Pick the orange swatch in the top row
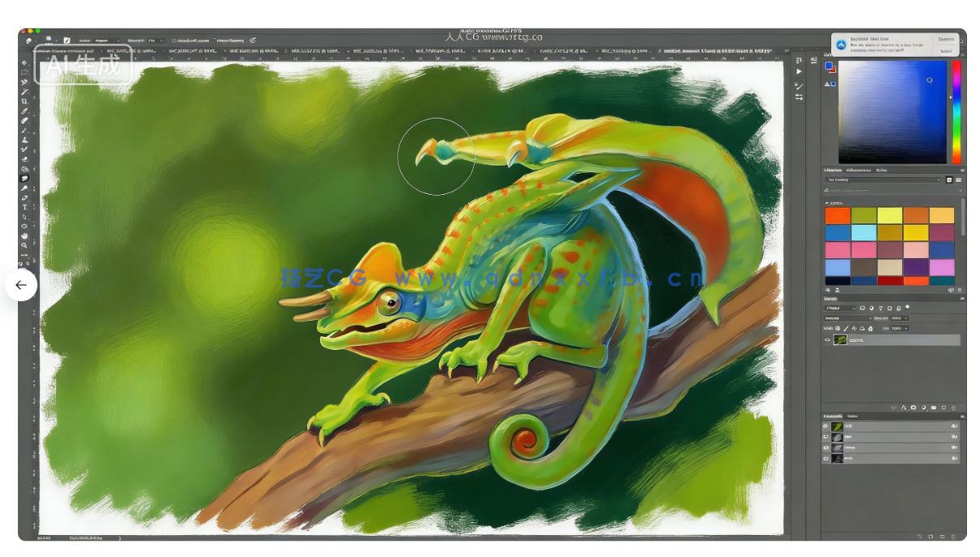Image resolution: width=980 pixels, height=557 pixels. 838,215
